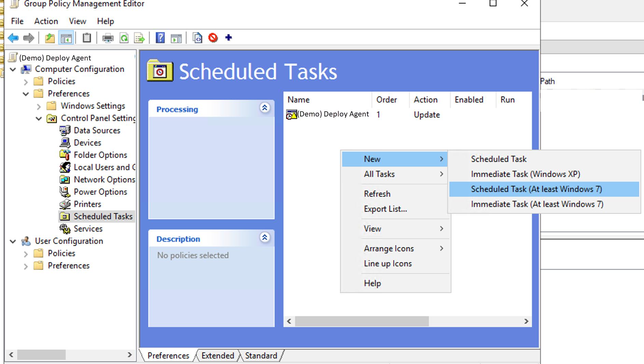Screen dimensions: 644x364
Task: Expand the Windows Settings tree node
Action: (x=39, y=107)
